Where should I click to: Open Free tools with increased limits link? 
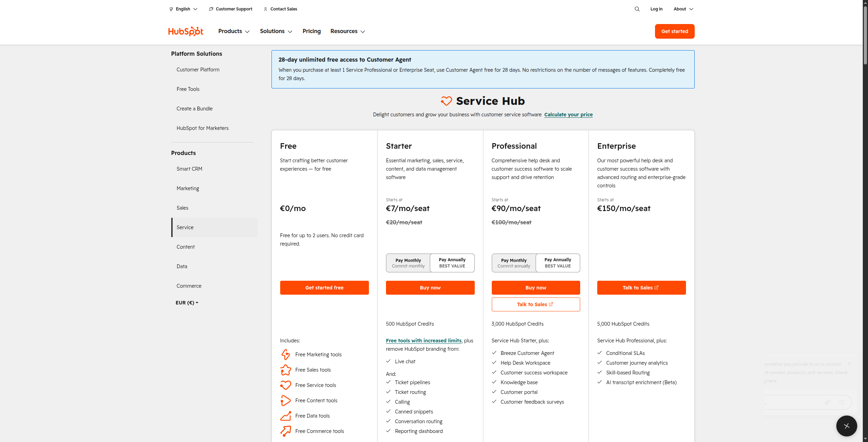[x=424, y=341]
